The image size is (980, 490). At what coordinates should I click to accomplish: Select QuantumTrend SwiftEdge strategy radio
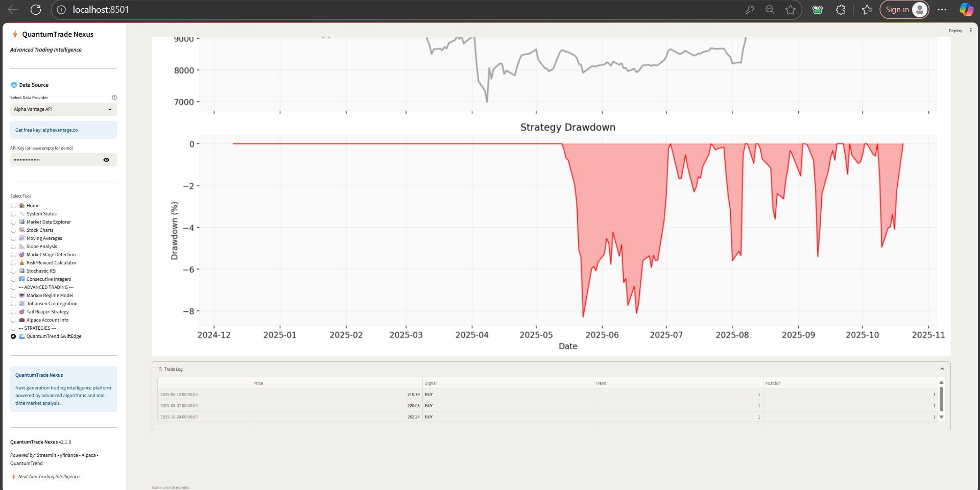click(13, 336)
